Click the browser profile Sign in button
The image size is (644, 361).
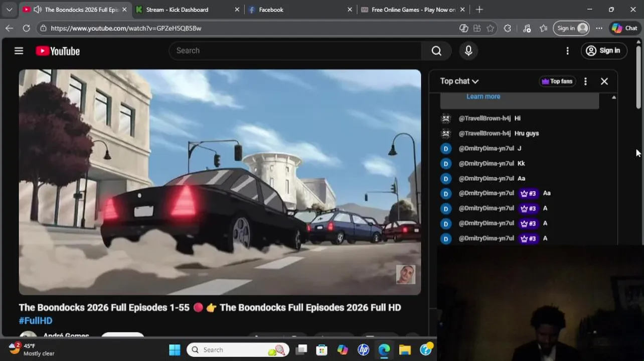571,28
